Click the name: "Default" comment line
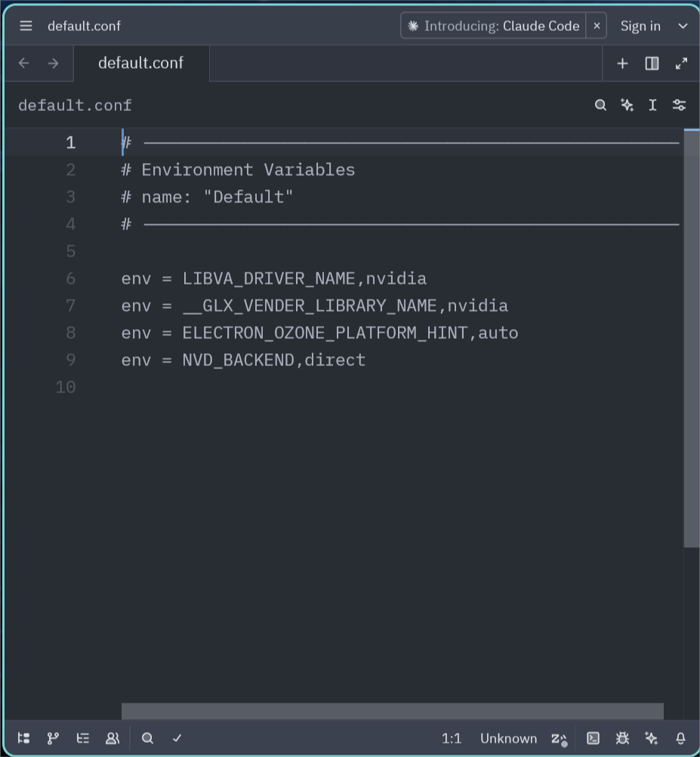The width and height of the screenshot is (700, 757). pos(207,197)
